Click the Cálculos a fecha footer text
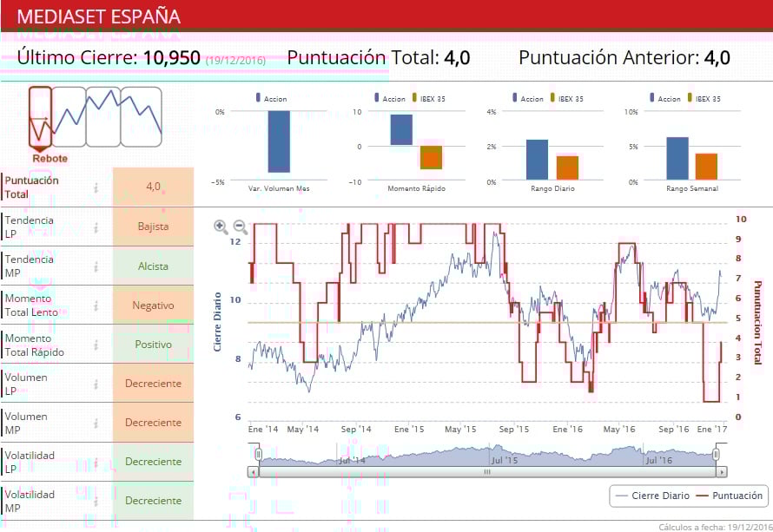Screen dimensions: 773x532 pos(716,527)
